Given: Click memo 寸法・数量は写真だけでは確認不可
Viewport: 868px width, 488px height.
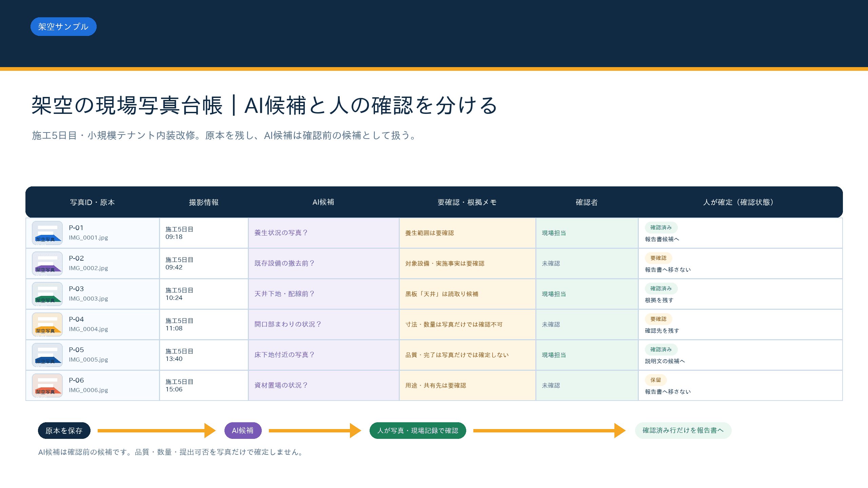Looking at the screenshot, I should [x=454, y=324].
